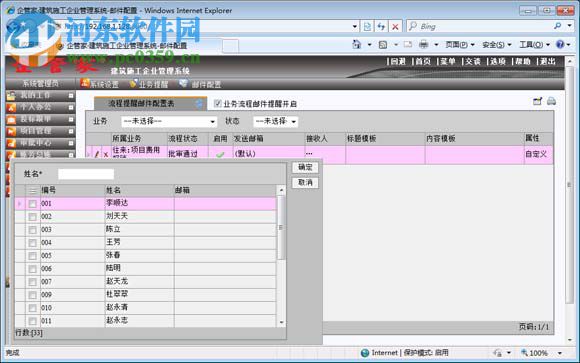The width and height of the screenshot is (580, 363).
Task: Click the red X delete icon in 往来 row
Action: point(106,155)
